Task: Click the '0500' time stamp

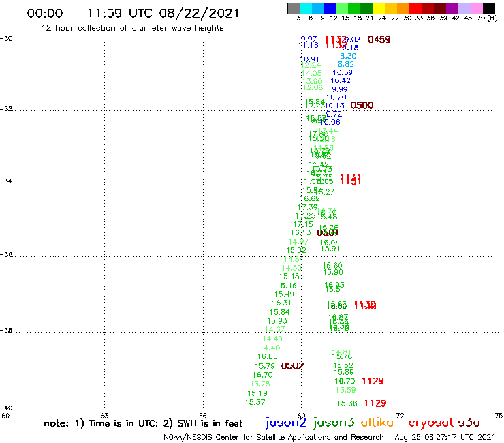Action: pyautogui.click(x=362, y=106)
